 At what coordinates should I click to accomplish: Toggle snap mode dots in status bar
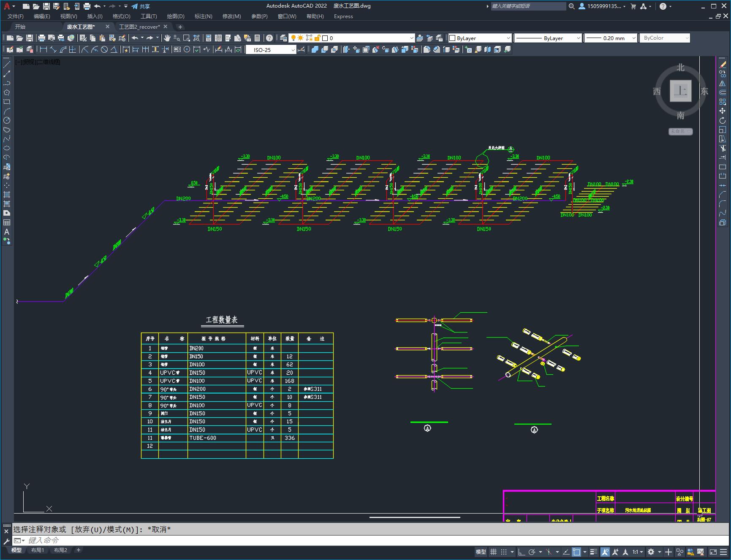tap(503, 552)
